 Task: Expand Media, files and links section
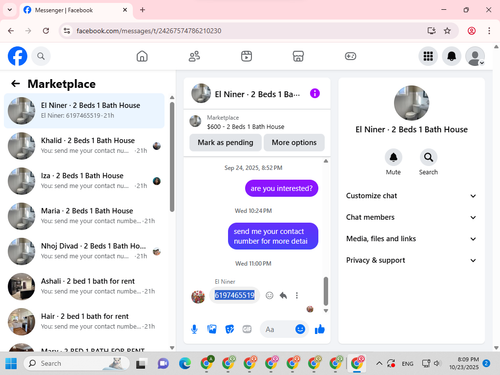[411, 239]
